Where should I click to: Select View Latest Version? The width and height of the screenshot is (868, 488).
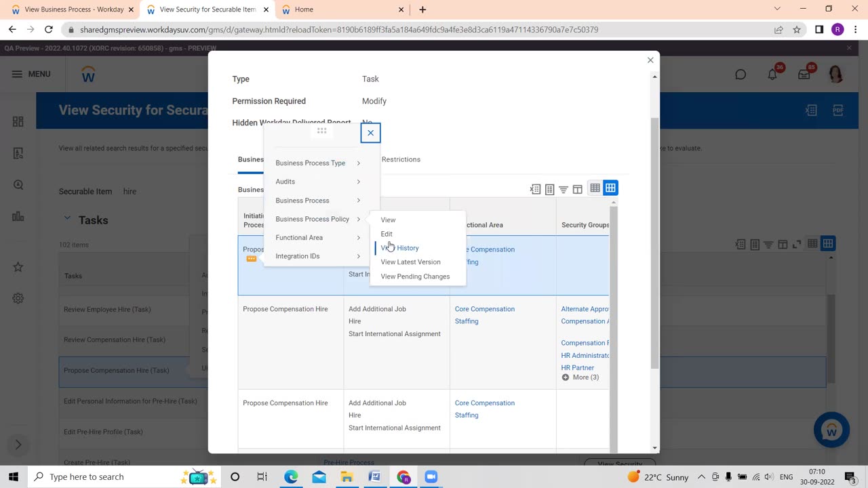pos(410,262)
